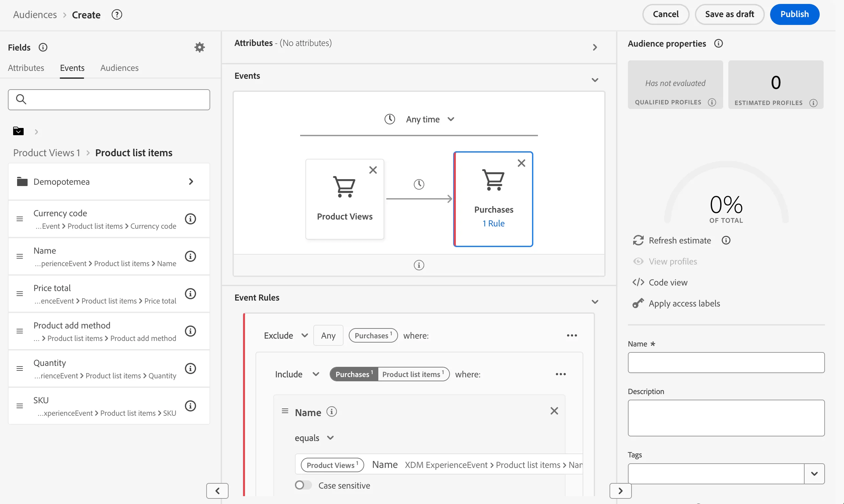Show info for Quantity field

pyautogui.click(x=190, y=368)
